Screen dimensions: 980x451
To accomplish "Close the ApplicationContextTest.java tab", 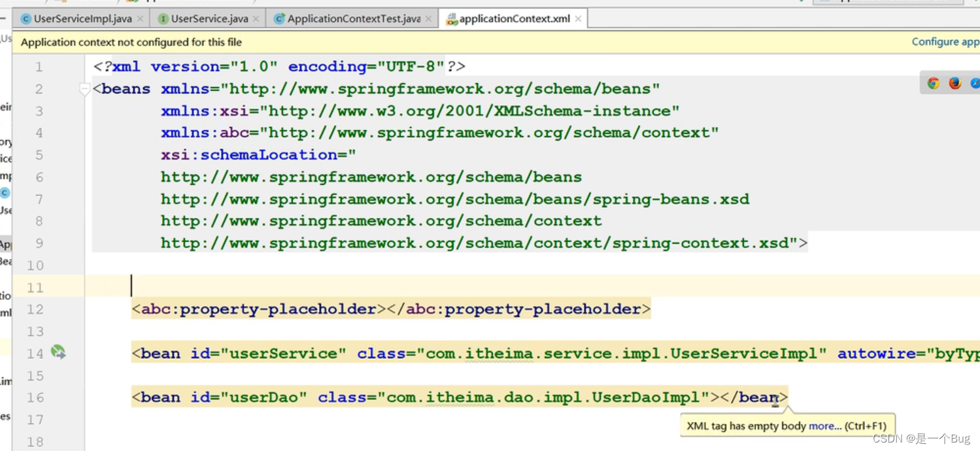I will click(x=428, y=19).
